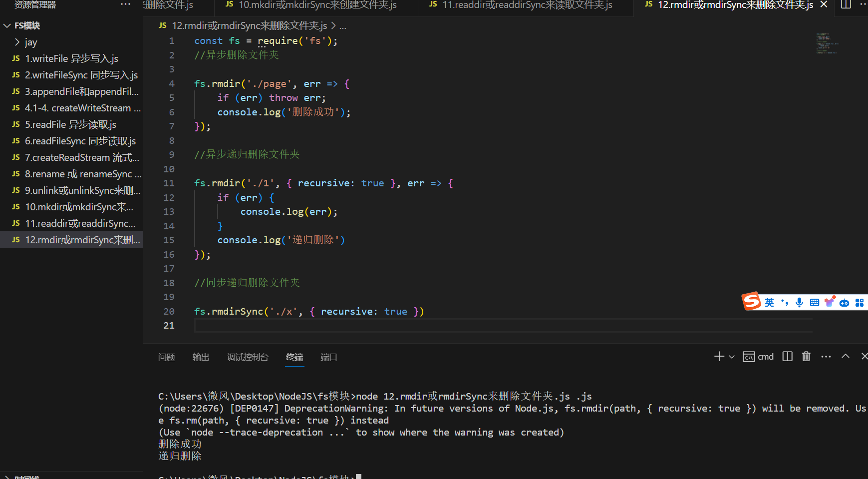The image size is (868, 479).
Task: Create a new terminal with plus icon
Action: click(x=719, y=356)
